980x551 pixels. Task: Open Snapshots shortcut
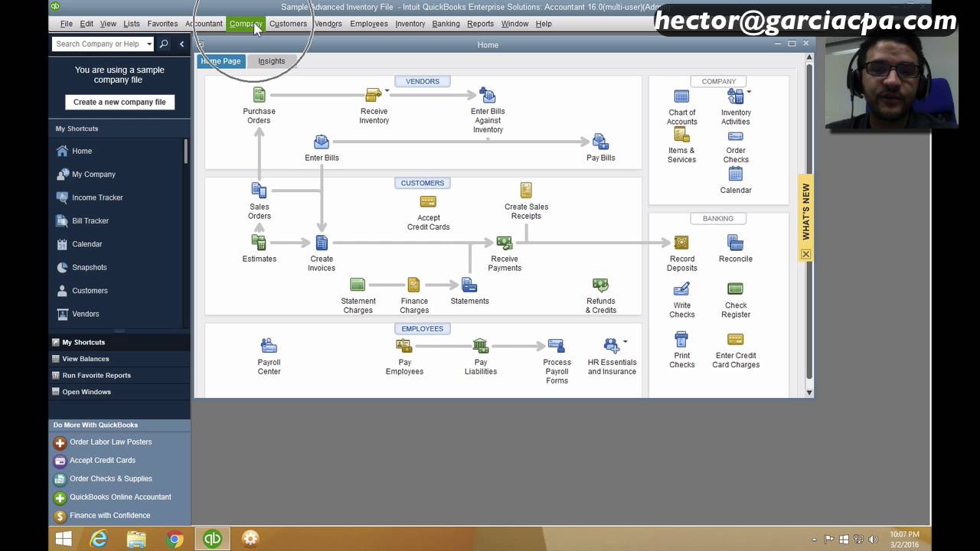point(90,268)
